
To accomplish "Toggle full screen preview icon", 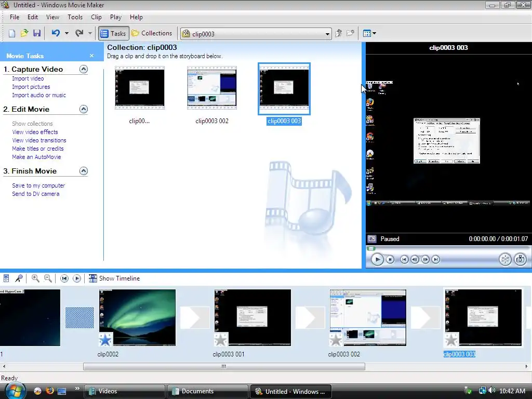I will [372, 239].
